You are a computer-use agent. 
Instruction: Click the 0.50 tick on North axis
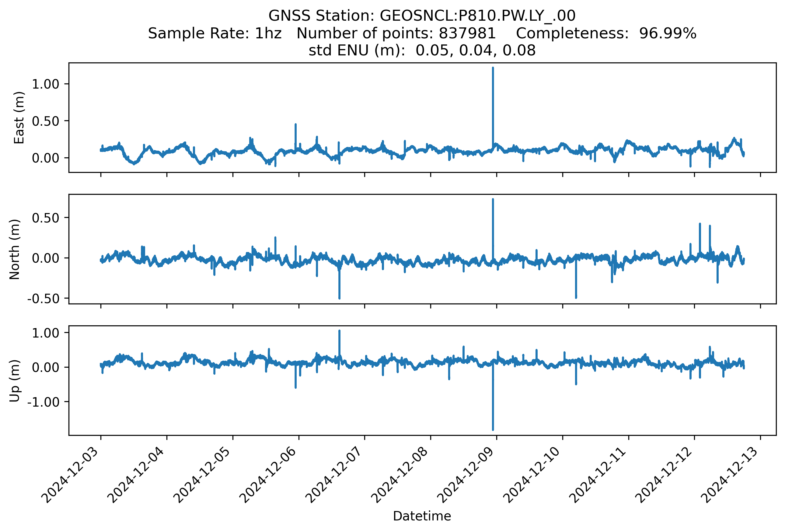pyautogui.click(x=46, y=218)
